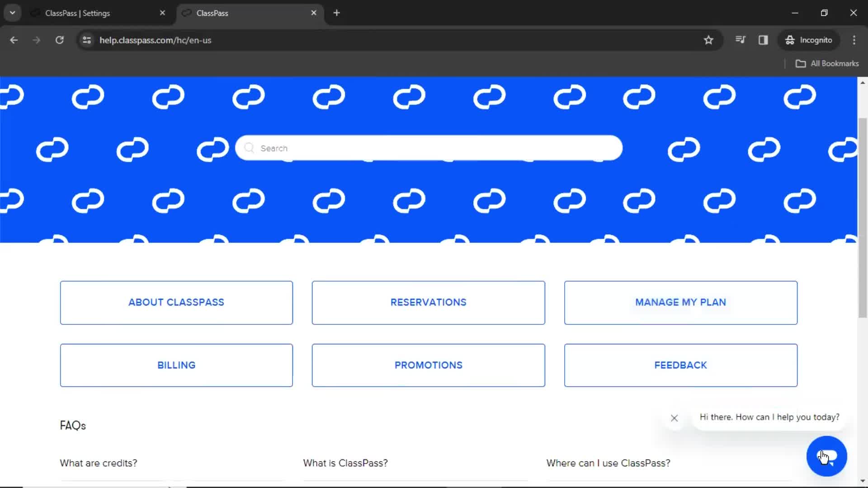Viewport: 868px width, 488px height.
Task: Click the page vertical scrollbar thumb
Action: [863, 218]
